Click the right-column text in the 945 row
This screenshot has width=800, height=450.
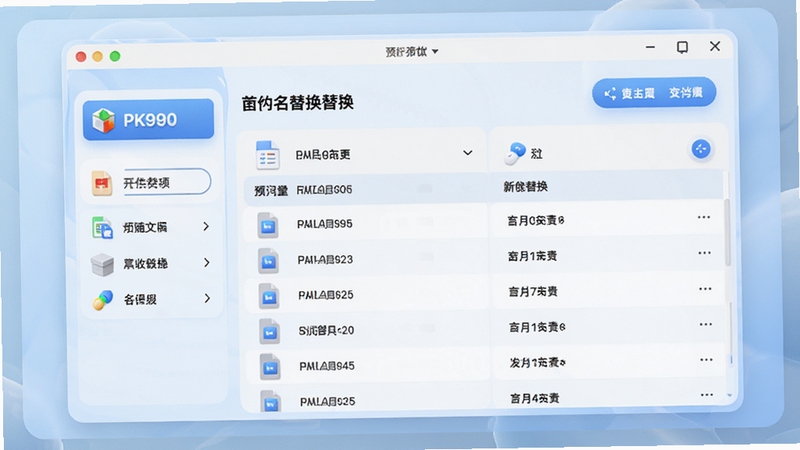537,363
